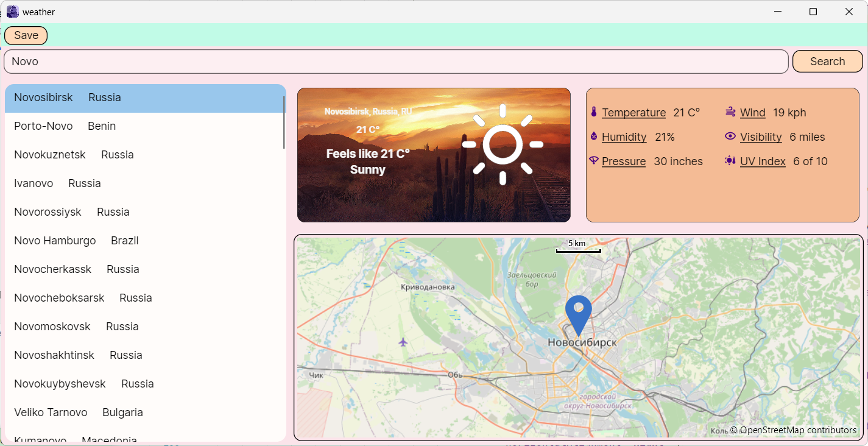Click the Novosibirsk sunset weather card
The image size is (868, 446).
[434, 155]
